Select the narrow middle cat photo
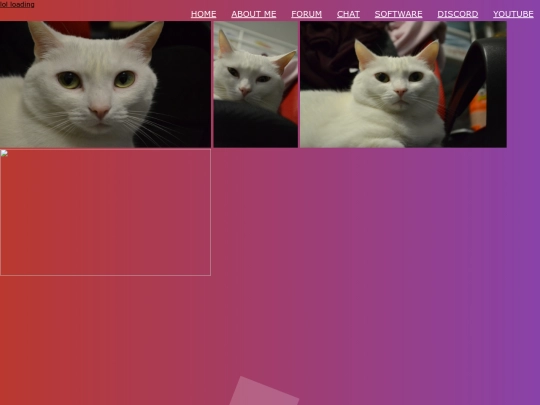This screenshot has height=405, width=540. (256, 84)
